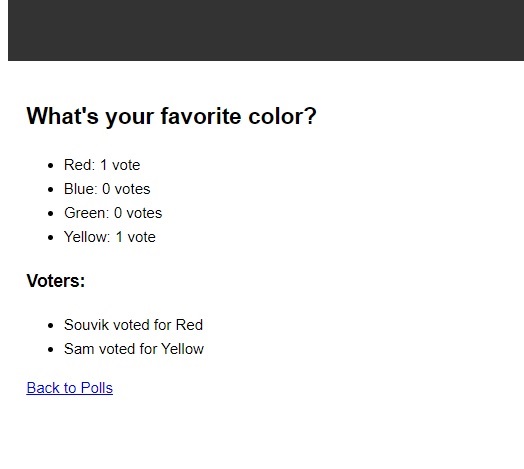Click the "Sam voted for Yellow" entry
Screen dimensions: 524x469
pos(134,349)
